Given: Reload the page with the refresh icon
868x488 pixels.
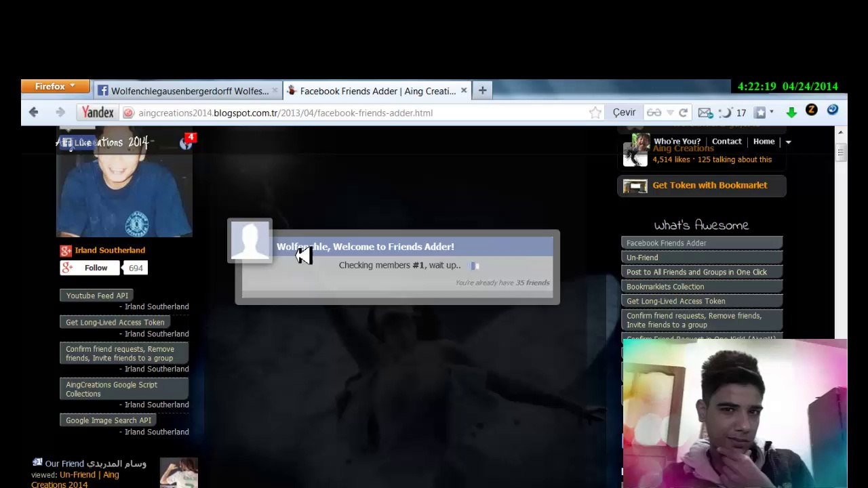Looking at the screenshot, I should [x=683, y=113].
